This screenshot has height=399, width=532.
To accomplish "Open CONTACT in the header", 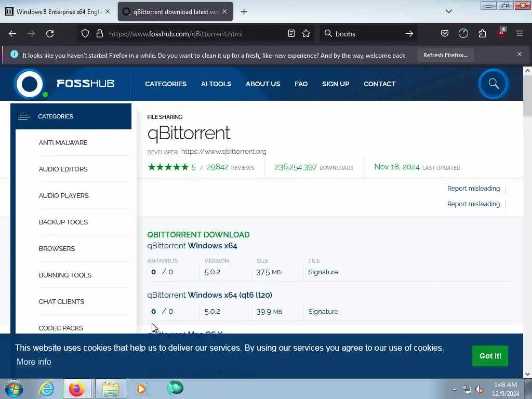I will pos(379,84).
